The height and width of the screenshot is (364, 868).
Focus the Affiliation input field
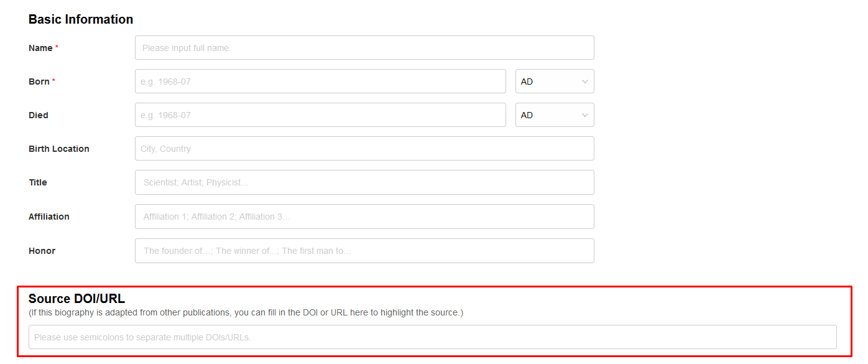coord(364,217)
